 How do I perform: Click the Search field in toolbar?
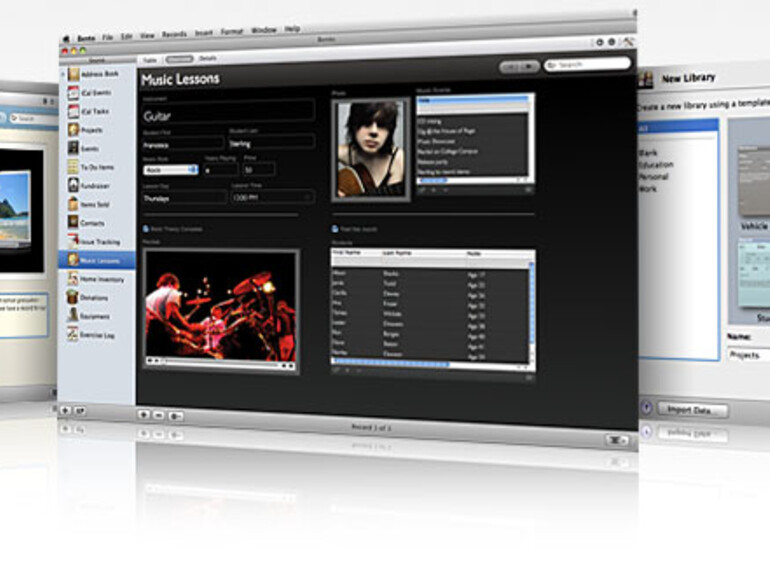tap(587, 64)
